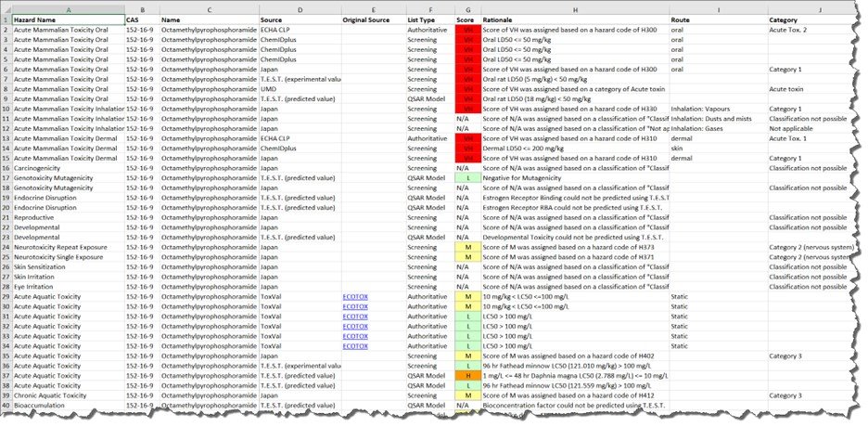Click the 'Score' header cell
The width and height of the screenshot is (868, 427).
point(468,19)
